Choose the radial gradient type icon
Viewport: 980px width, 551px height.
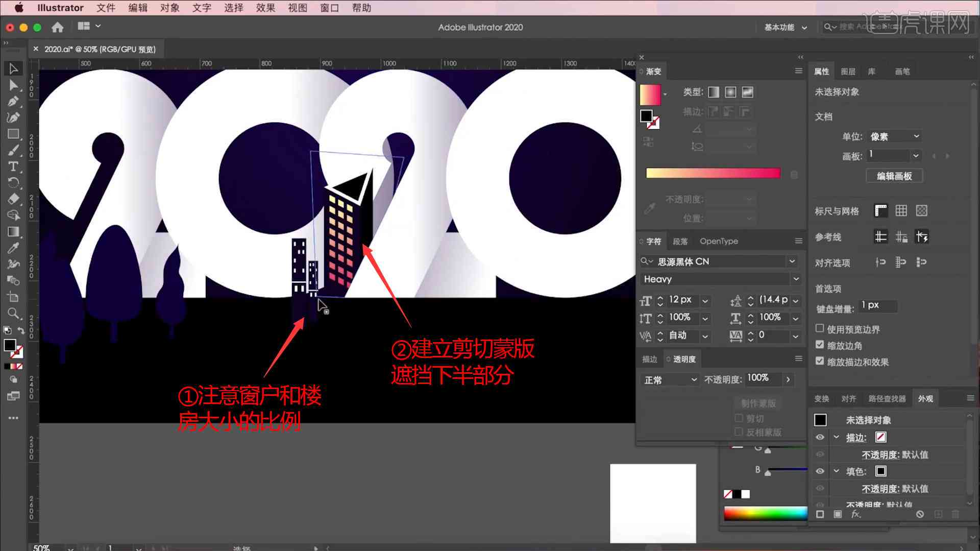click(730, 92)
